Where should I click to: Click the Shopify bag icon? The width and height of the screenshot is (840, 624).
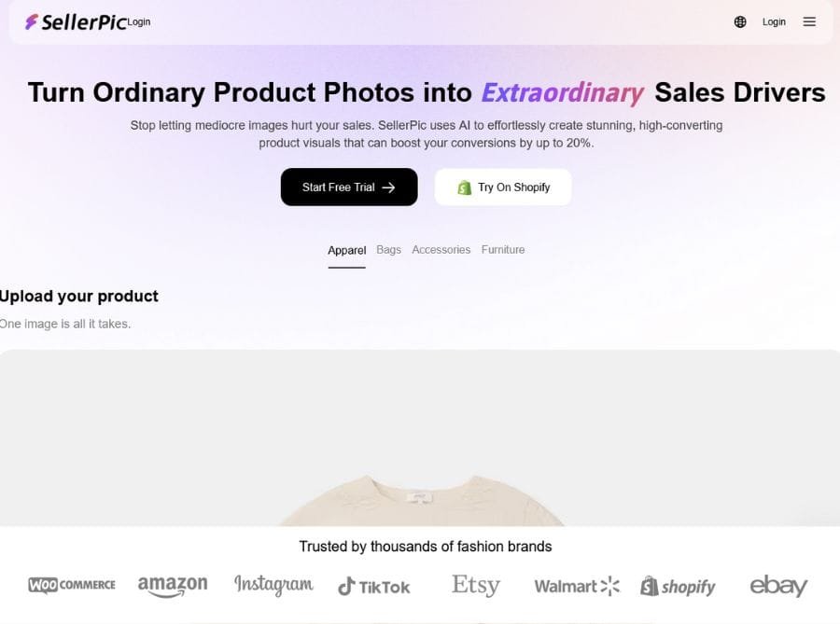[464, 187]
